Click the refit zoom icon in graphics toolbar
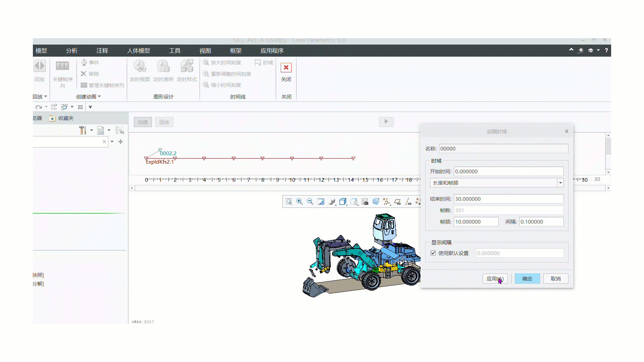 [289, 201]
